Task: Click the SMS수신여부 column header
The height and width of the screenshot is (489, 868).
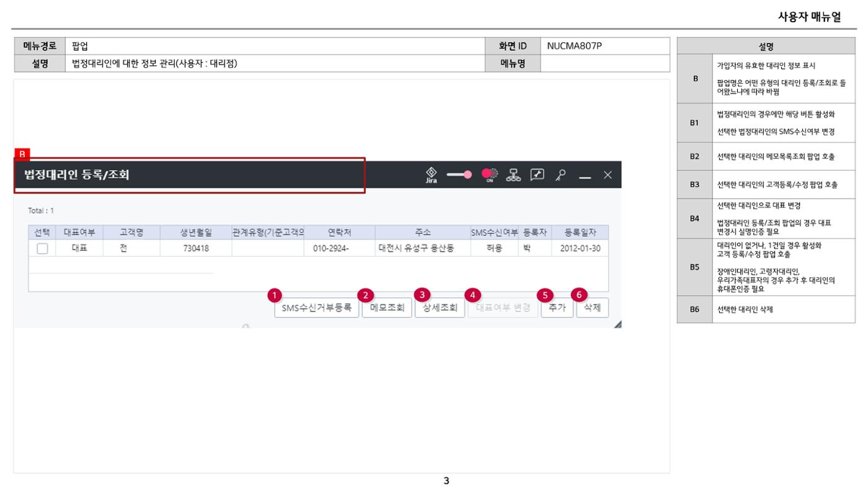Action: (494, 233)
